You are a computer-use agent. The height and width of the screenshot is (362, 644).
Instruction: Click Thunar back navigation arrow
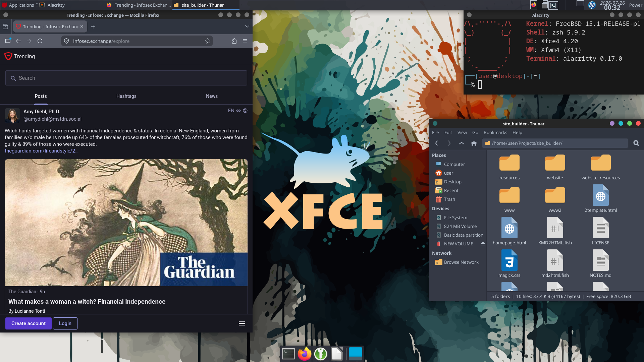[437, 143]
